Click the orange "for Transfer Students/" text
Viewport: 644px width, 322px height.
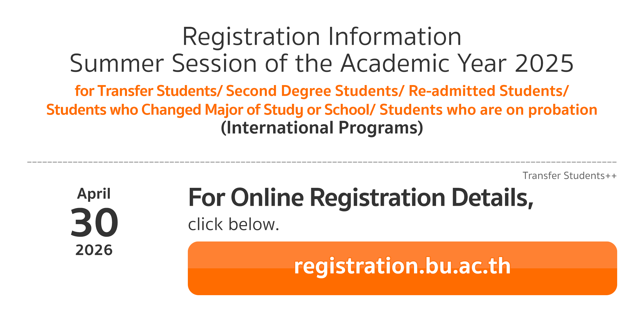pyautogui.click(x=148, y=91)
